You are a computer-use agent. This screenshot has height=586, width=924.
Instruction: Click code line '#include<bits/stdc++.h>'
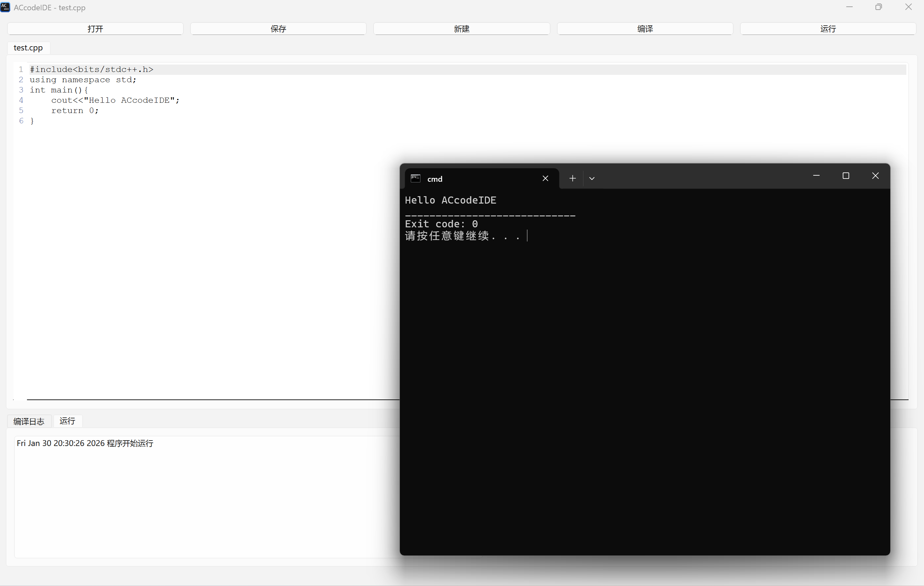pyautogui.click(x=92, y=69)
